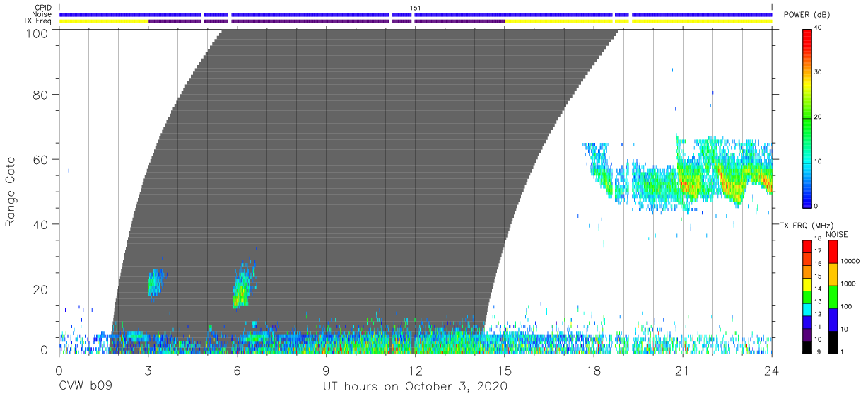
Task: Click the 3 tick on the UT hours axis
Action: pos(148,371)
